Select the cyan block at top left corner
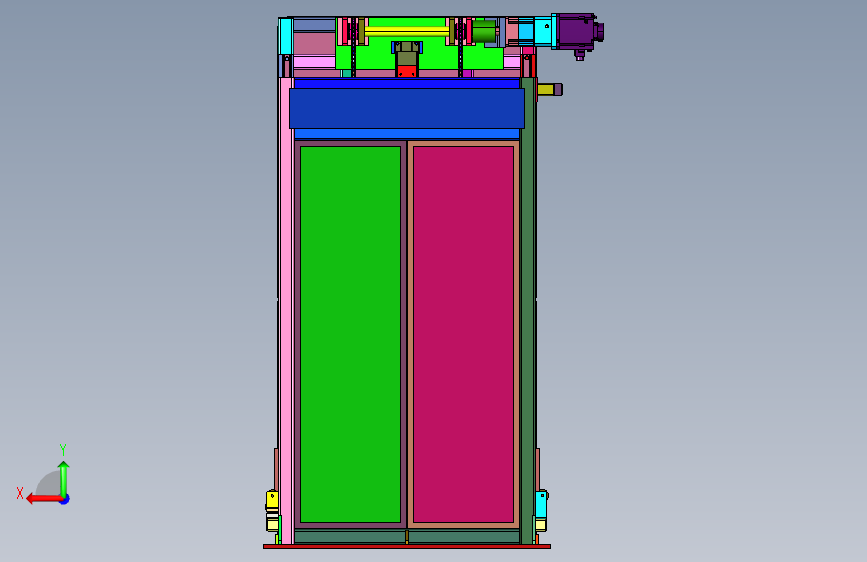Screen dimensions: 867x562 pyautogui.click(x=286, y=36)
